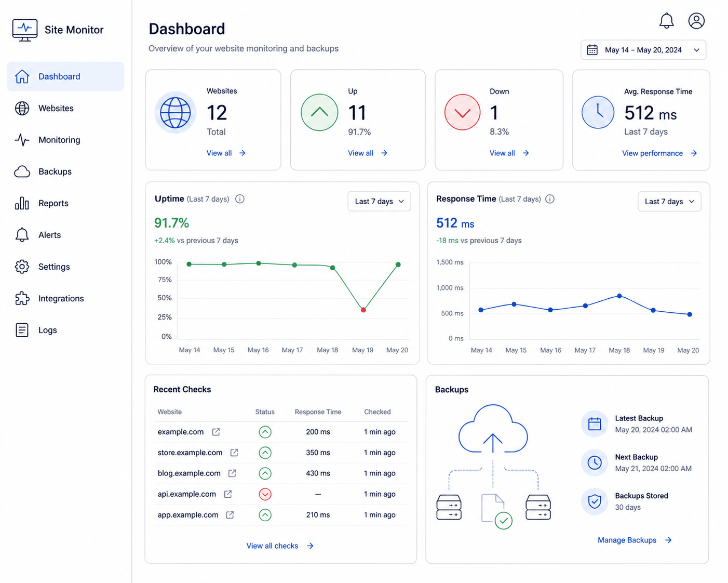
Task: Open external link icon beside example.com
Action: (216, 432)
